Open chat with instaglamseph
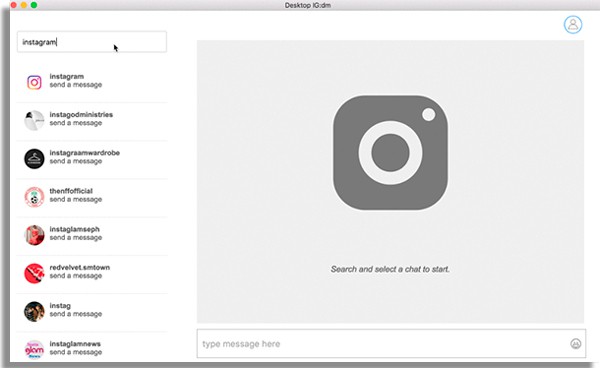The height and width of the screenshot is (368, 600). click(75, 230)
